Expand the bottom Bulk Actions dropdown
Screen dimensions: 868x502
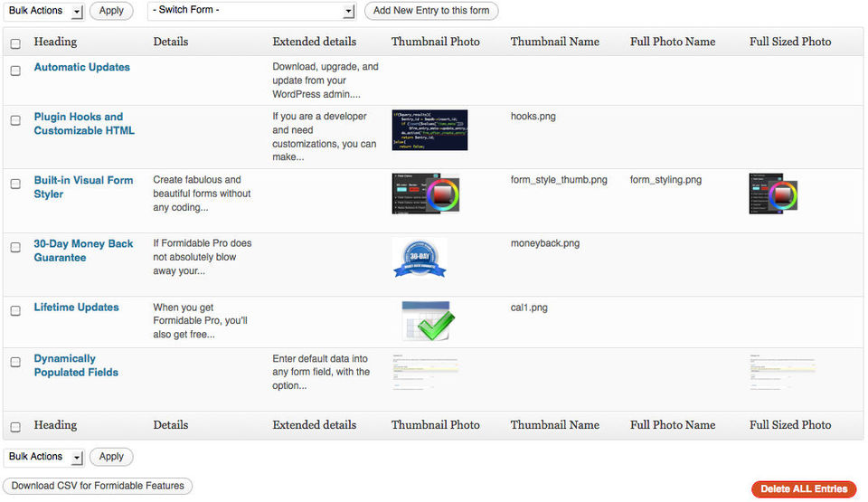pos(43,457)
